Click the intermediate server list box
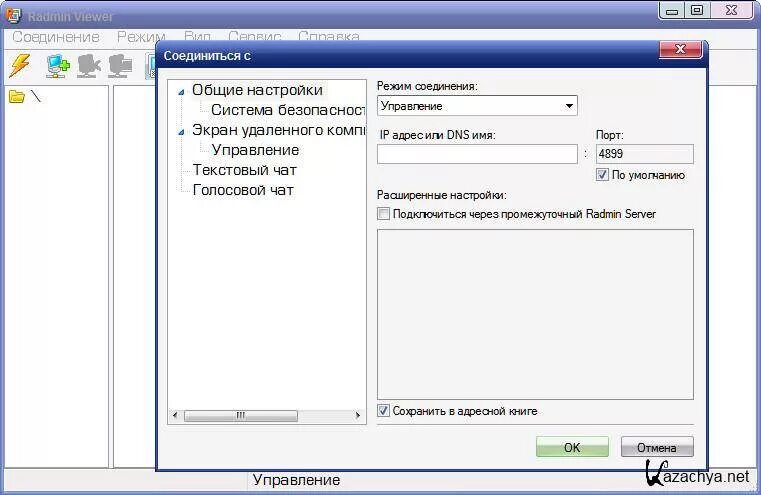761x495 pixels. pos(535,314)
